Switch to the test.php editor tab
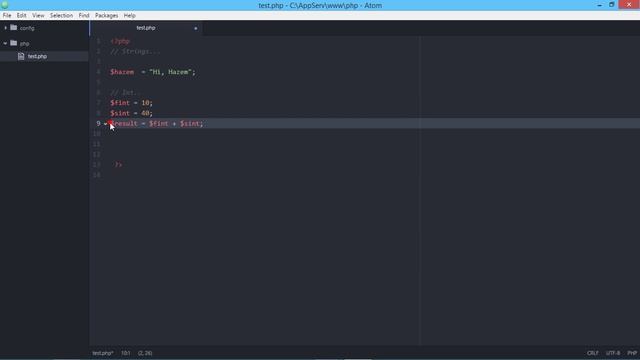 point(146,28)
